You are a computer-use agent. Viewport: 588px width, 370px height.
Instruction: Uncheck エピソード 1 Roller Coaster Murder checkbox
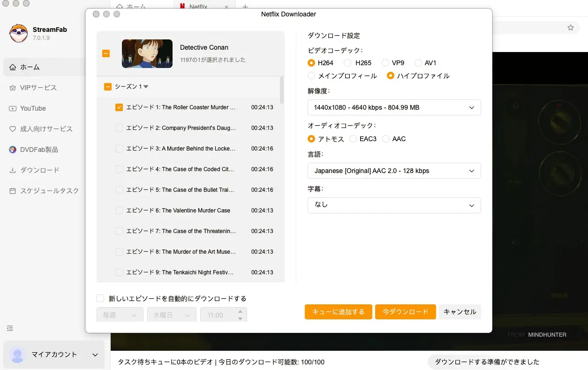click(119, 107)
